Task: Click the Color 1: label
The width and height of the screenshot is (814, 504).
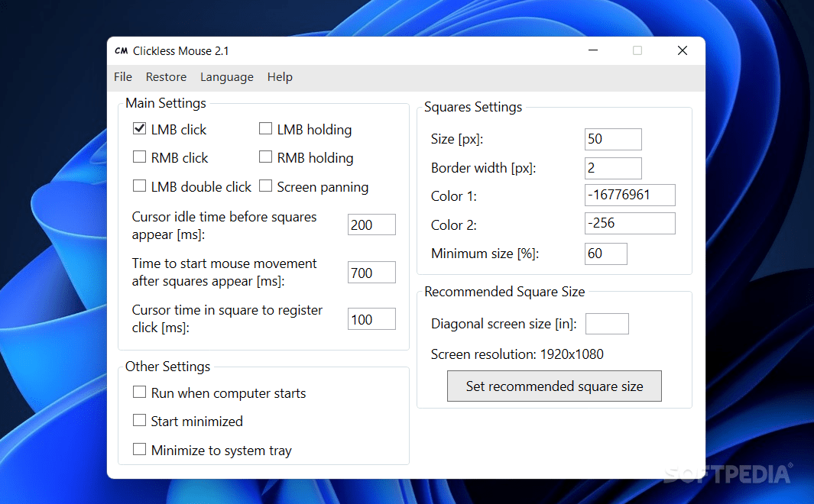Action: [454, 196]
